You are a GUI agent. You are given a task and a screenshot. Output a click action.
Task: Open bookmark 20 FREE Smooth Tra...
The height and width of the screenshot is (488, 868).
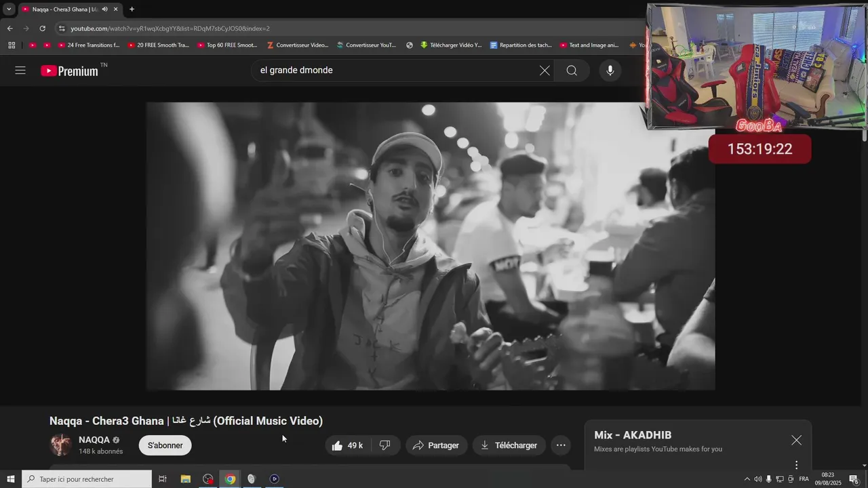tap(158, 45)
